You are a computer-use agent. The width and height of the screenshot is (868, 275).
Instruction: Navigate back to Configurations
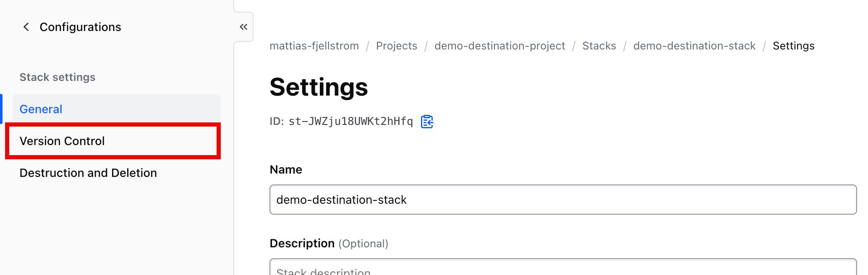[x=80, y=27]
